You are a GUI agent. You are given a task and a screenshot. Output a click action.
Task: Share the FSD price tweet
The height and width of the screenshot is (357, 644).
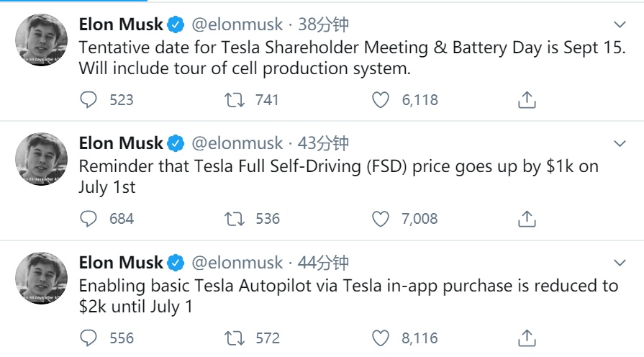click(527, 218)
